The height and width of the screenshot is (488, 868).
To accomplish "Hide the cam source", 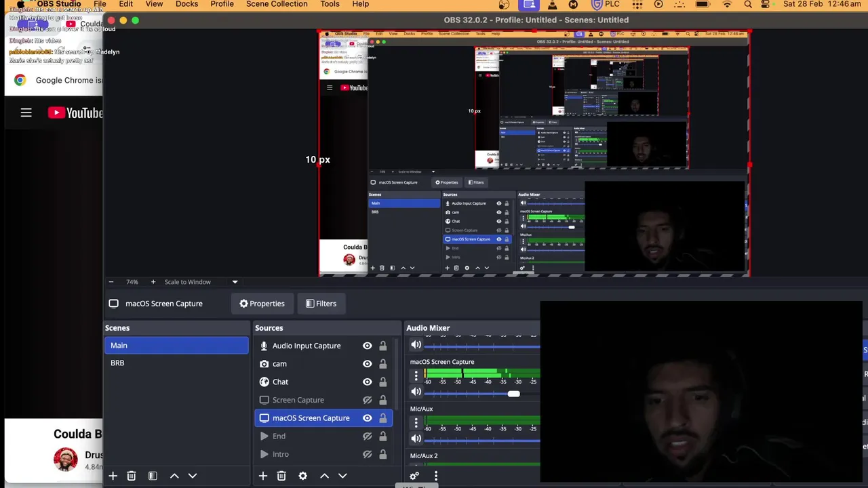I will 367,364.
